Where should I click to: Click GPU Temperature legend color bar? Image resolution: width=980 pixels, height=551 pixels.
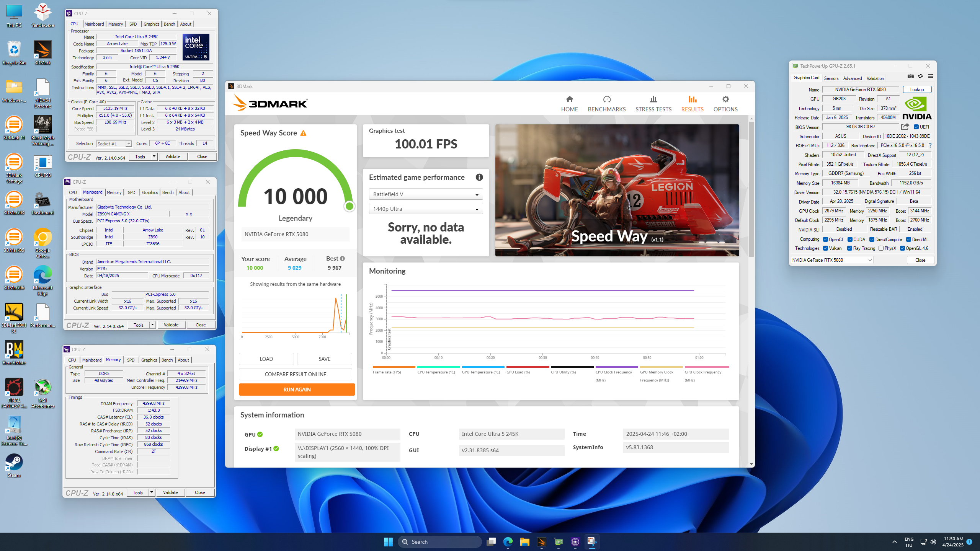point(483,367)
